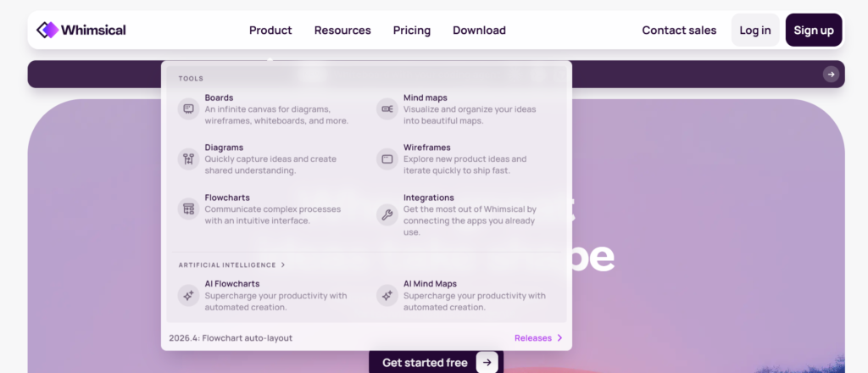Click the banner arrow icon
The image size is (868, 373).
(x=831, y=75)
